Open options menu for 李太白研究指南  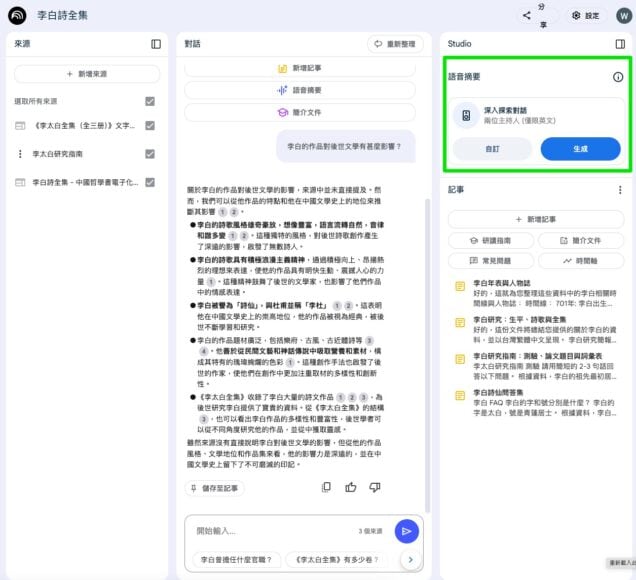coord(20,154)
